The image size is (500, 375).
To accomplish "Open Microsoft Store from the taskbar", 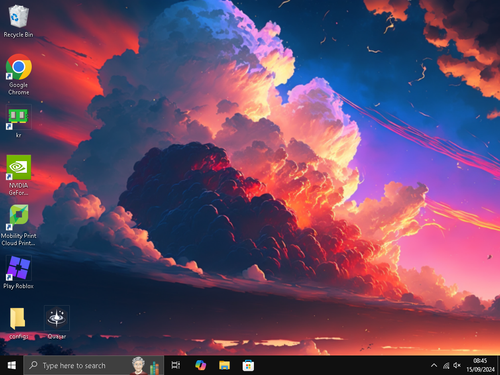I will [248, 365].
